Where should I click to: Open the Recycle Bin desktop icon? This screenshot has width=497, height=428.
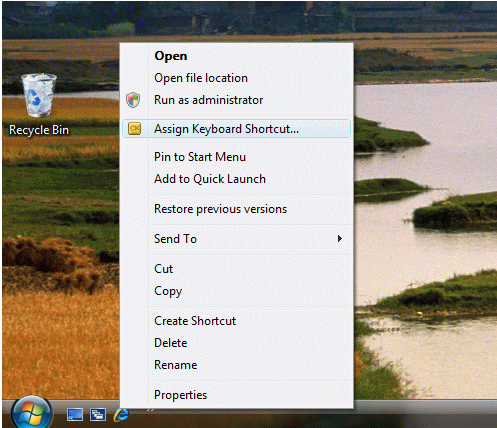[x=39, y=104]
